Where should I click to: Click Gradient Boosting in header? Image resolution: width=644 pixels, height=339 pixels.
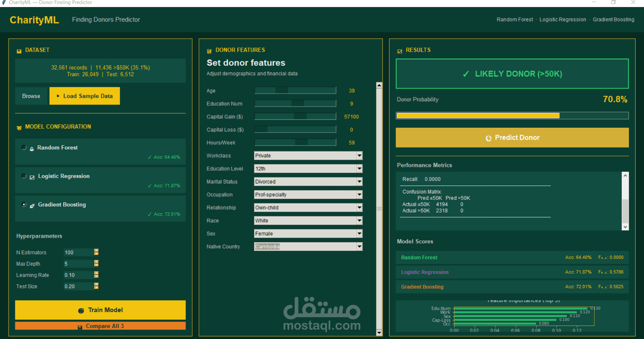click(x=613, y=19)
